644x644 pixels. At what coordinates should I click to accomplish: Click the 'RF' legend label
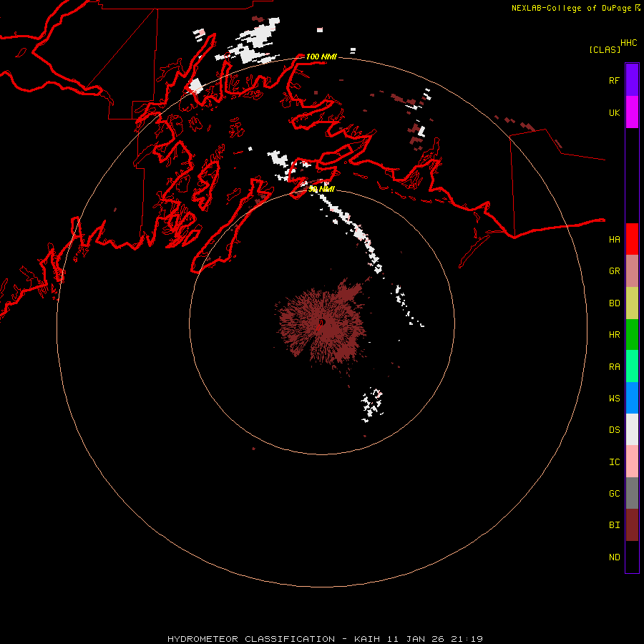tap(614, 80)
